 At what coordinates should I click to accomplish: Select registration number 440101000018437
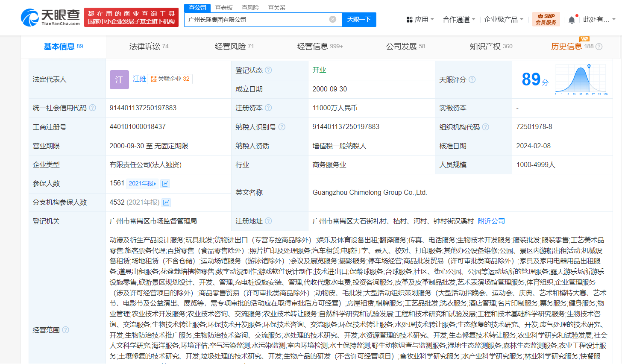click(x=138, y=127)
